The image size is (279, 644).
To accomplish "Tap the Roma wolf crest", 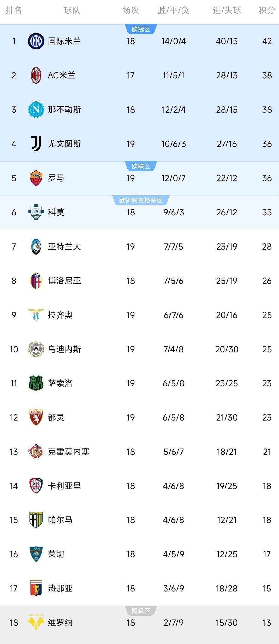I will tap(36, 178).
